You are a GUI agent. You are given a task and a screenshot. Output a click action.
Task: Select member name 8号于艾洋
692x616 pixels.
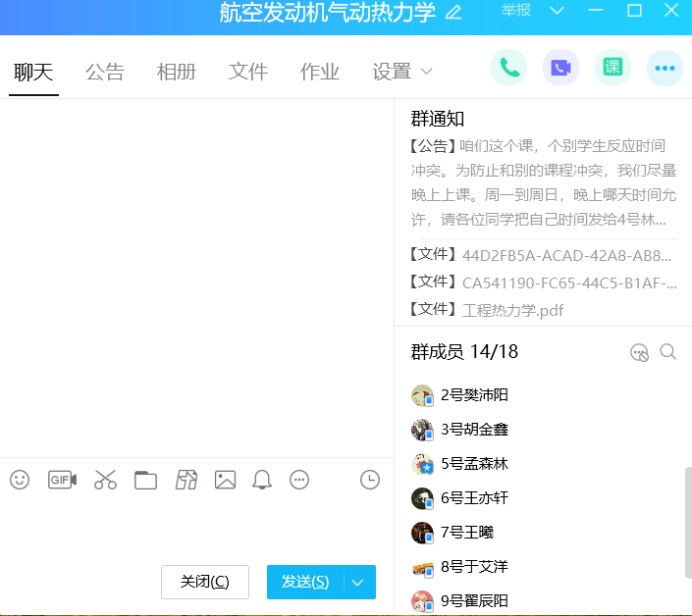(x=474, y=567)
